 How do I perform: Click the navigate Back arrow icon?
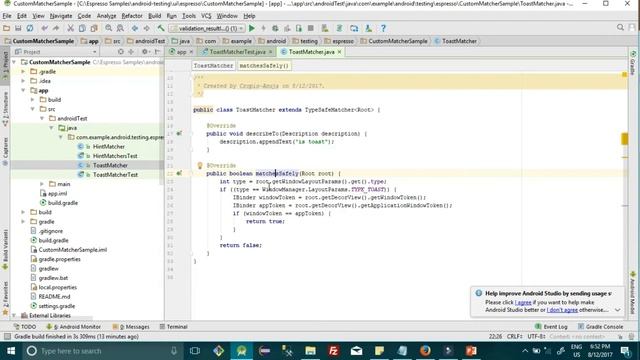[135, 28]
